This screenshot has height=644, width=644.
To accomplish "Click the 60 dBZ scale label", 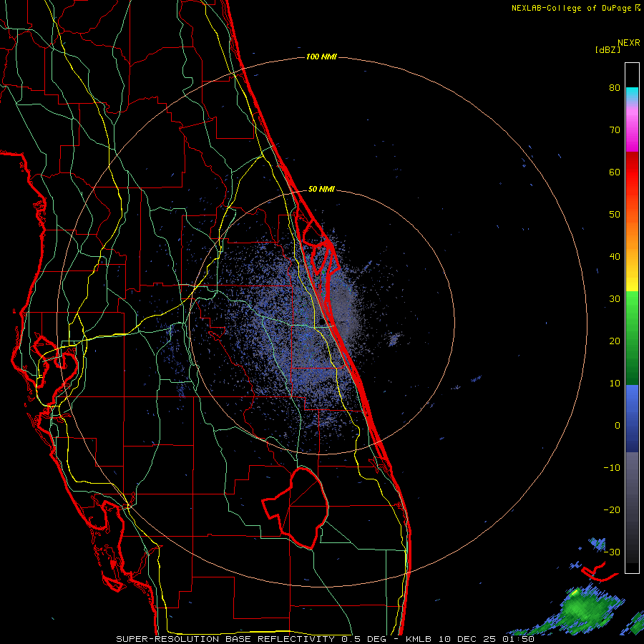I will coord(615,172).
